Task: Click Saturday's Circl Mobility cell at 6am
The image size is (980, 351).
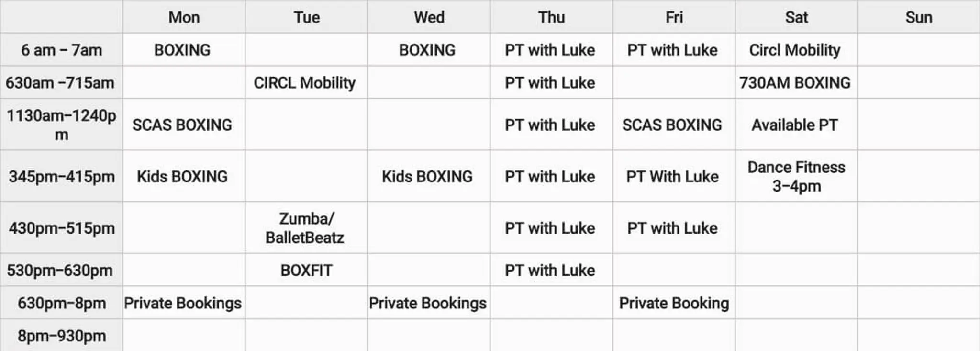Action: click(795, 50)
